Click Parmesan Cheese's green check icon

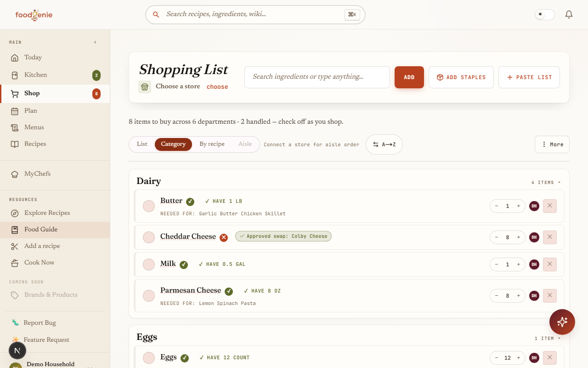(229, 291)
